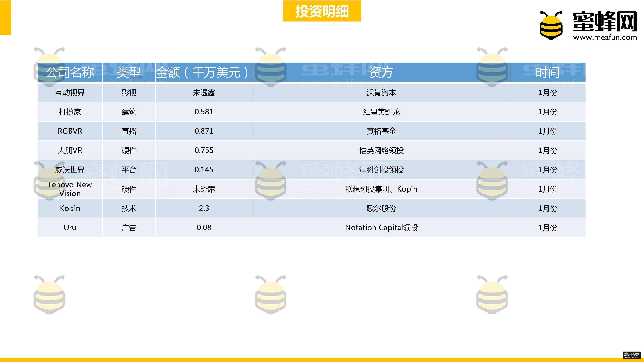Viewport: 644px width, 362px height.
Task: Select the 类型 column header
Action: pyautogui.click(x=129, y=72)
